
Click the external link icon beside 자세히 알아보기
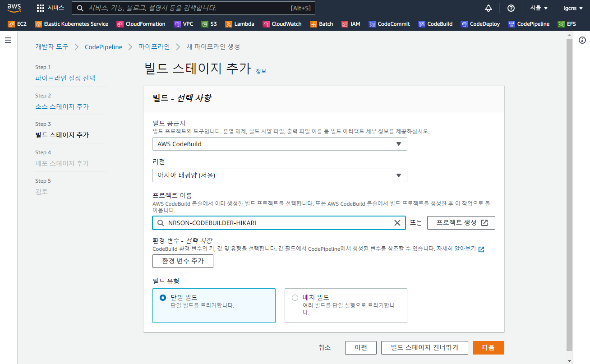click(481, 249)
